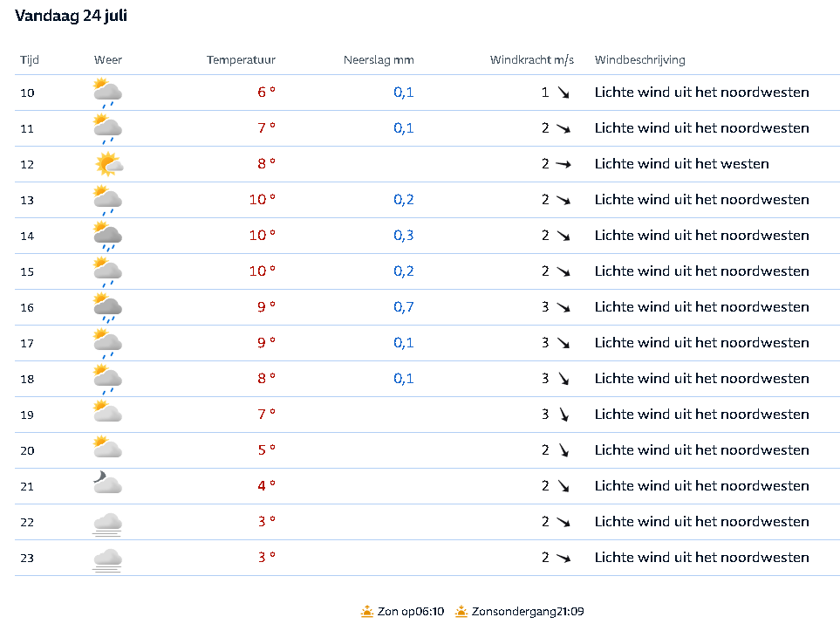Click the weather icon for hour 10
Image resolution: width=840 pixels, height=631 pixels.
coord(107,93)
